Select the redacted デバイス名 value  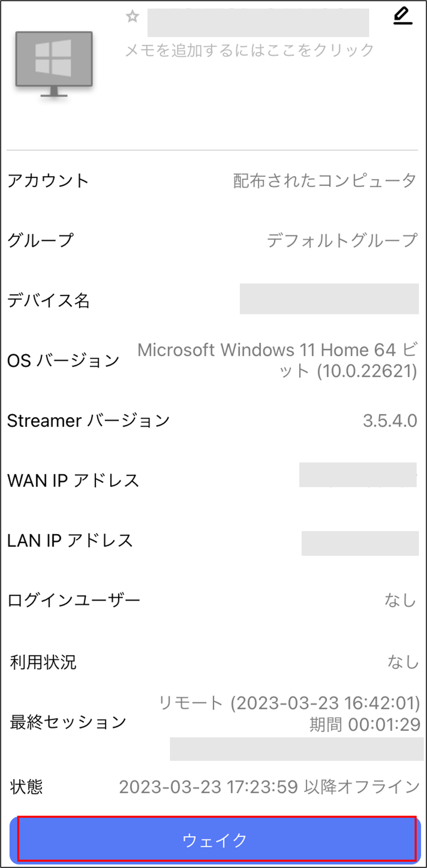(x=329, y=299)
